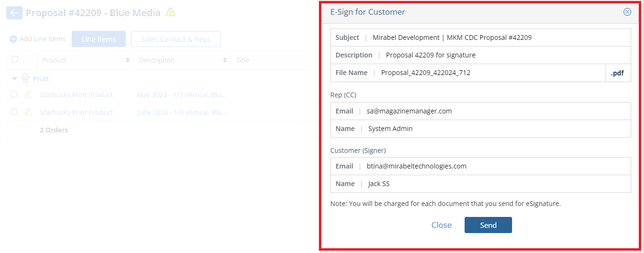Click the printer icon next to Print

point(26,78)
